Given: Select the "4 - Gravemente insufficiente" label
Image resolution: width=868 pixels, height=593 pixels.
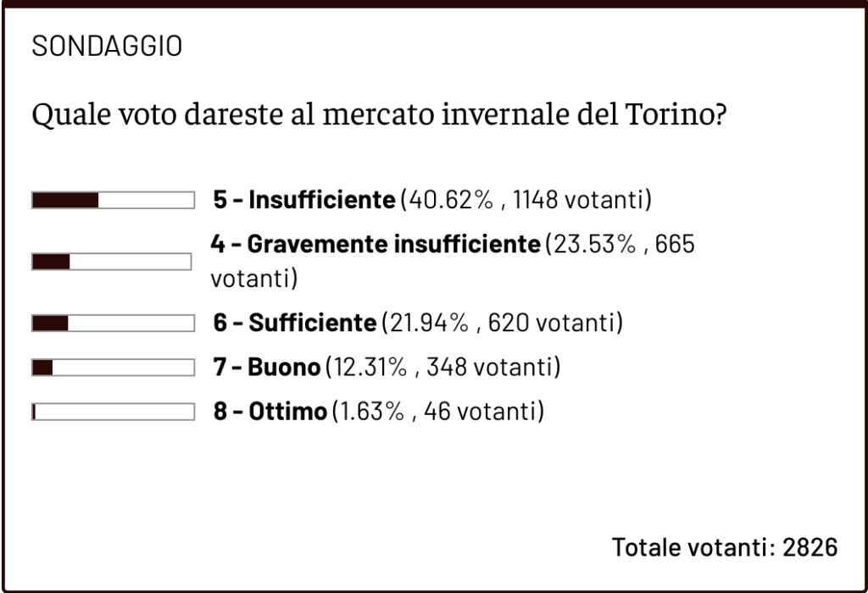Looking at the screenshot, I should point(375,246).
